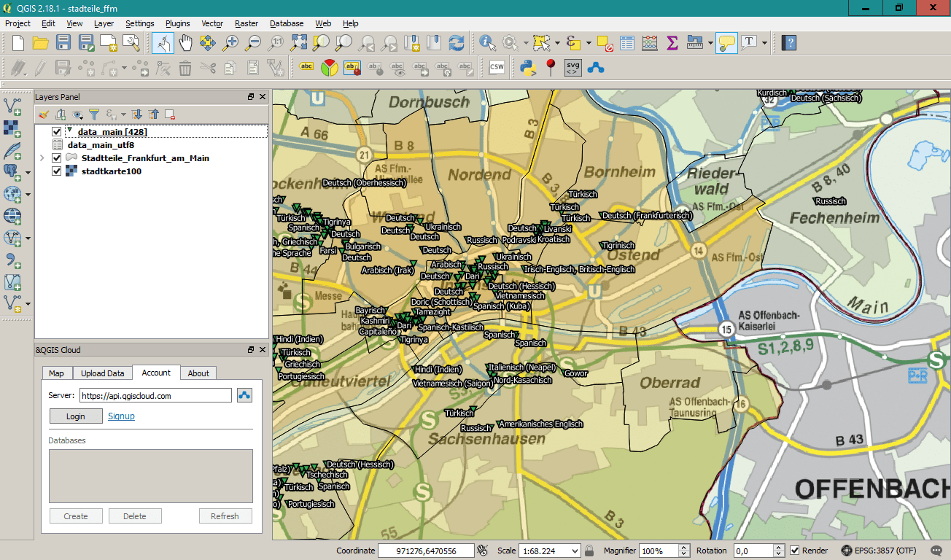Image resolution: width=951 pixels, height=560 pixels.
Task: Click the Signup link in QGIS Cloud panel
Action: 121,416
